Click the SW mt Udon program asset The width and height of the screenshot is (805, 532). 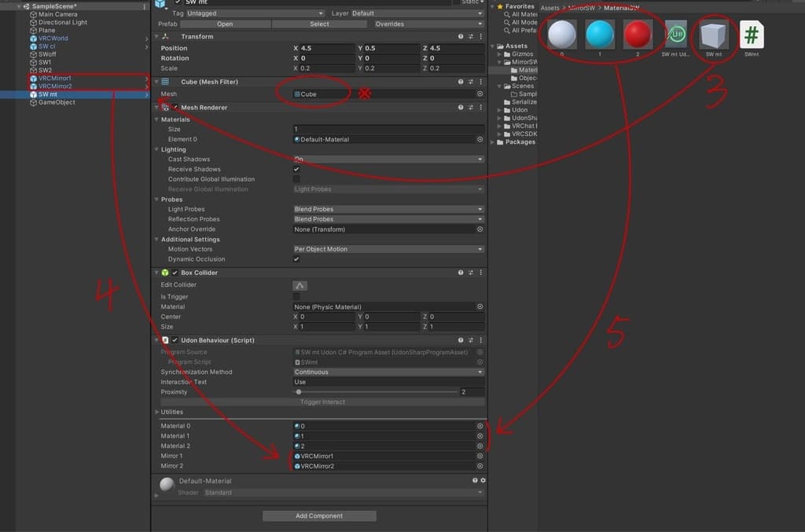point(676,35)
